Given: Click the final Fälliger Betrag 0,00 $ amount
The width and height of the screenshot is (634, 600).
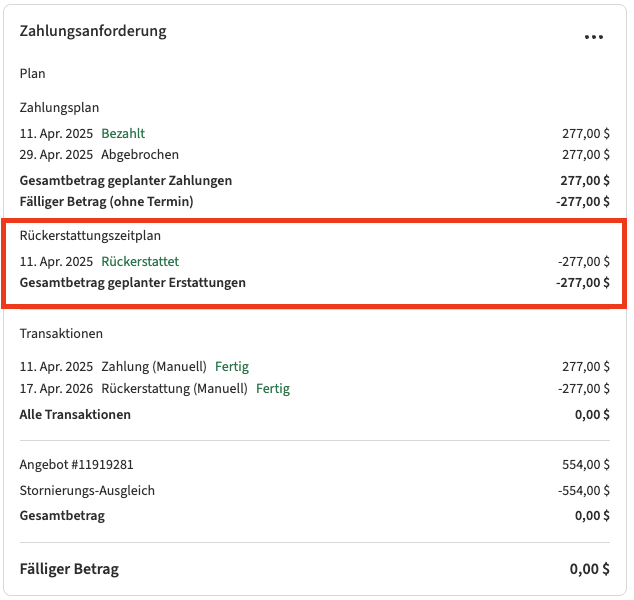Looking at the screenshot, I should [x=589, y=569].
